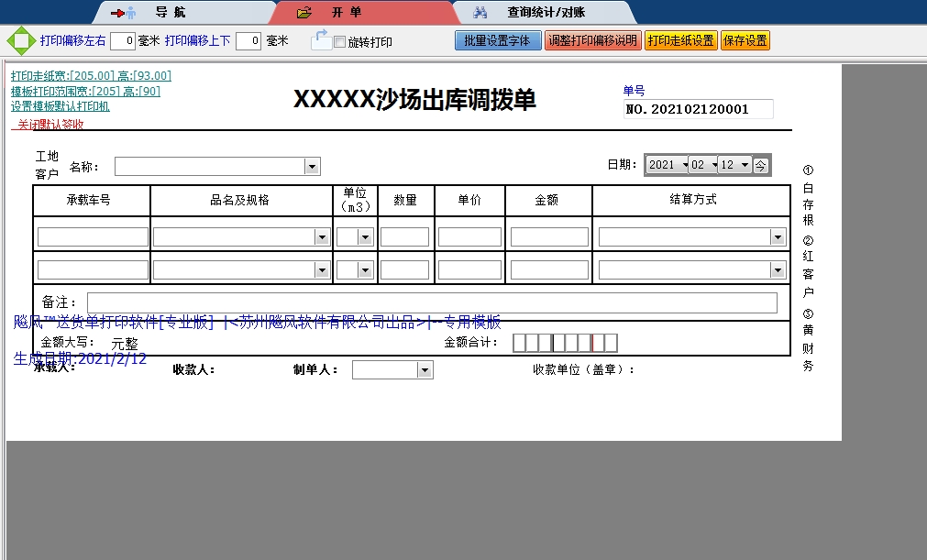Expand the customer 名称 dropdown

coord(312,166)
